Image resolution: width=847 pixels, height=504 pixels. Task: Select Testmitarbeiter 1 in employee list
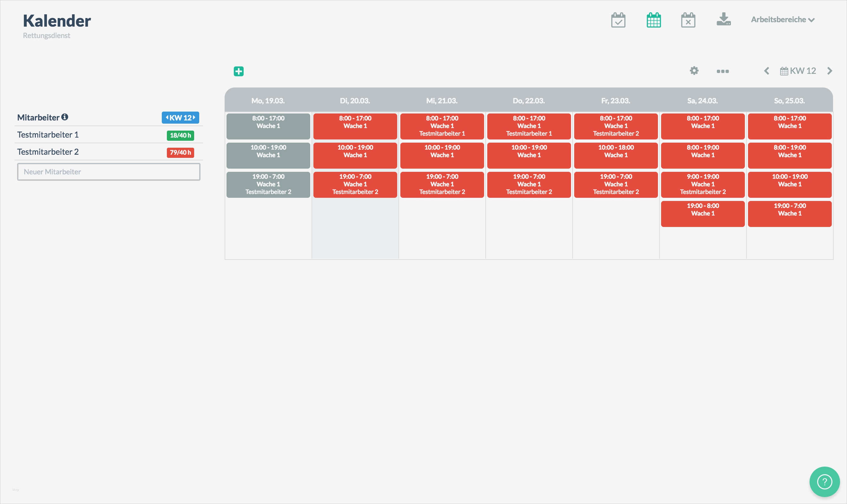click(48, 135)
